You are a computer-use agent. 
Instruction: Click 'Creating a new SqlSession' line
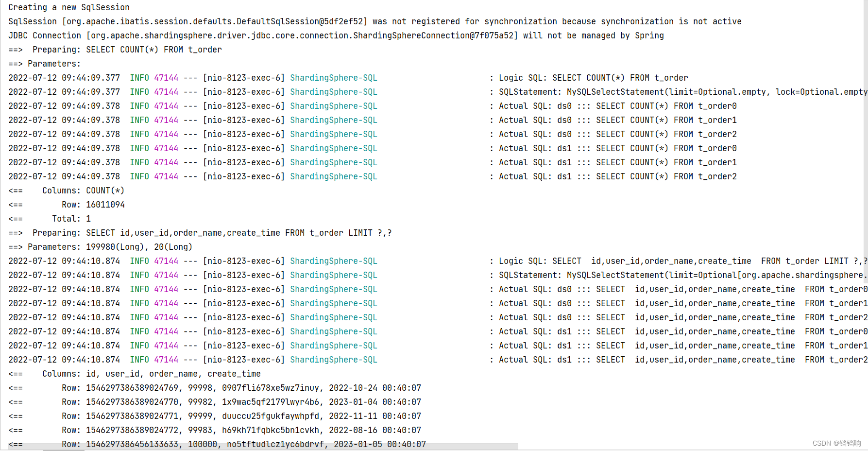tap(69, 7)
